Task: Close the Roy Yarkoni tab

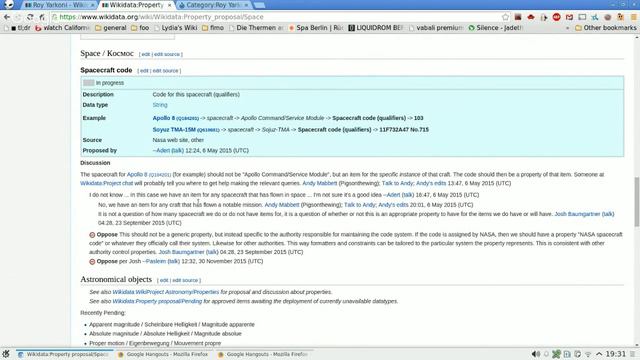Action: (x=93, y=5)
